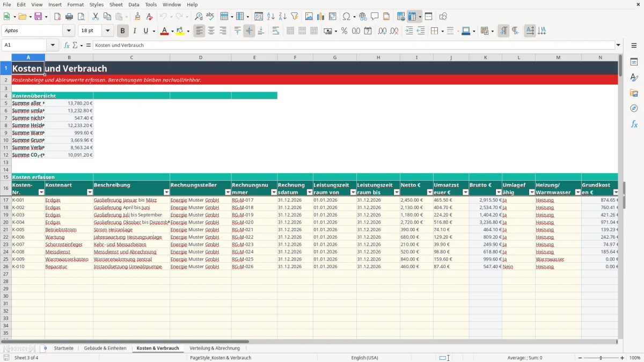Click Increase Indent icon

[409, 31]
